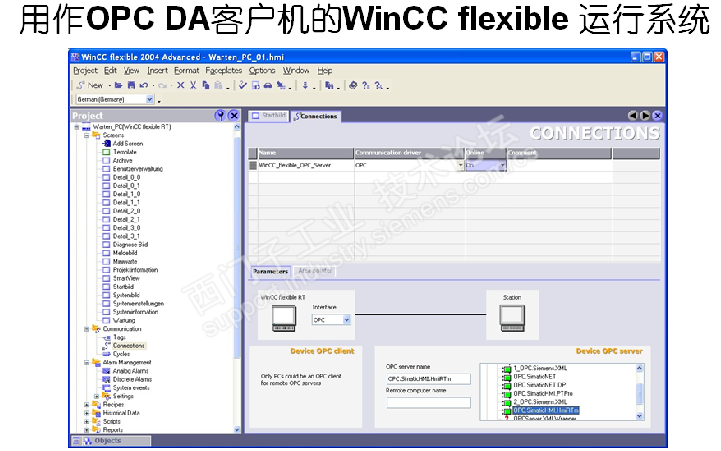
Task: Collapse the Communication tree folder
Action: 86,329
